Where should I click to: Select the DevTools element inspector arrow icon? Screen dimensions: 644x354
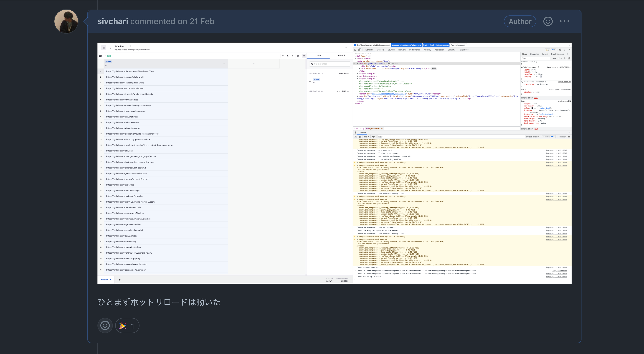pyautogui.click(x=355, y=50)
